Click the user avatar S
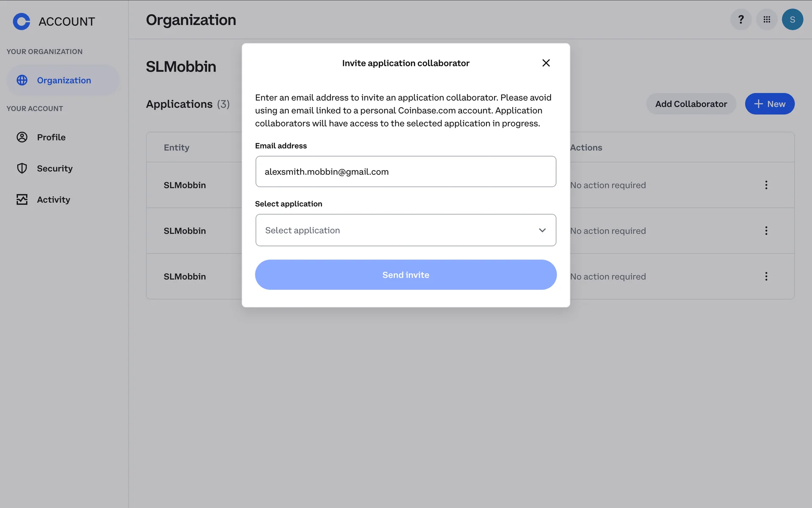 pyautogui.click(x=792, y=19)
